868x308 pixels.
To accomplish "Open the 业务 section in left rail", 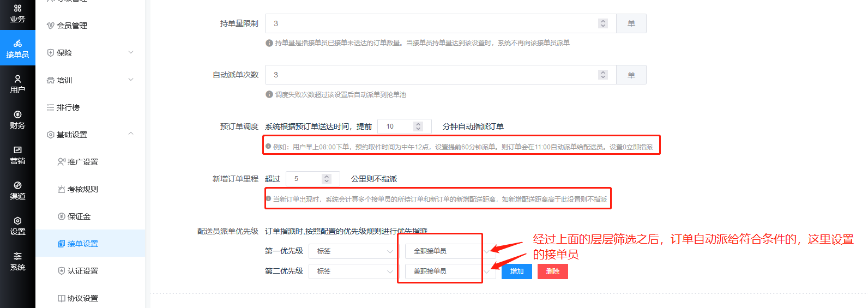I will click(17, 14).
